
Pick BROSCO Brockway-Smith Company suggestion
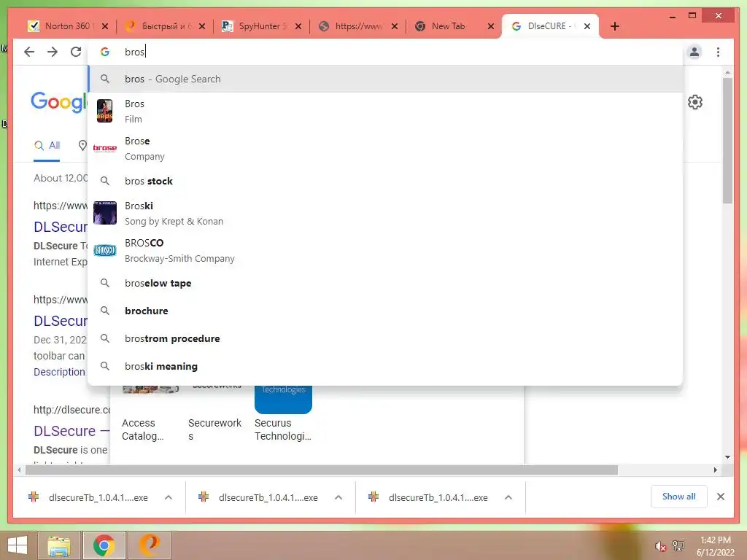coord(385,251)
